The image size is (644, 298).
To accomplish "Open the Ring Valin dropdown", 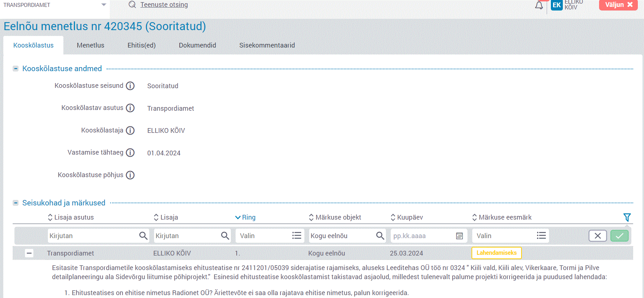I will coord(270,236).
